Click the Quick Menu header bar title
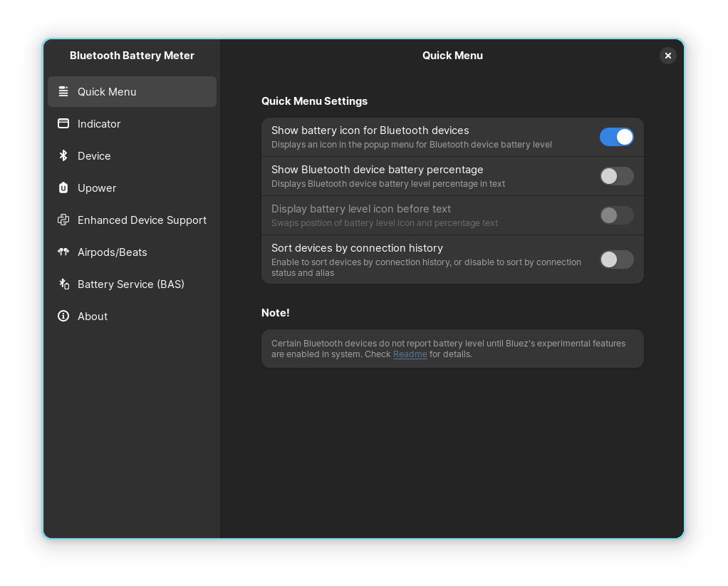 pos(452,56)
